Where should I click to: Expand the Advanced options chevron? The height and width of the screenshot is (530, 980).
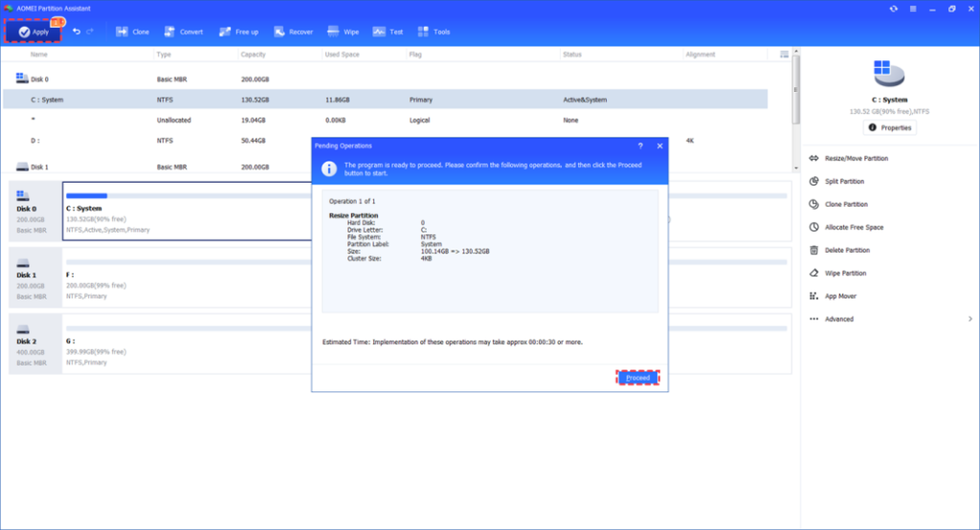969,319
